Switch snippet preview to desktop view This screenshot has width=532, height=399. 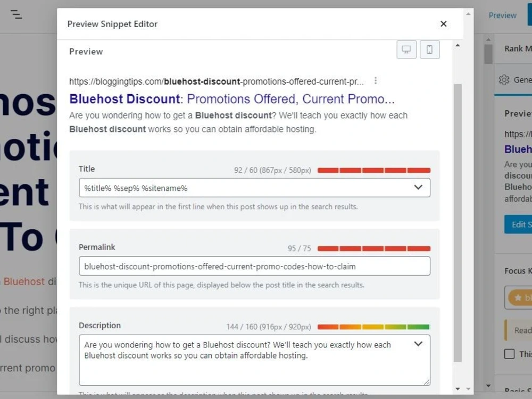[x=406, y=50]
